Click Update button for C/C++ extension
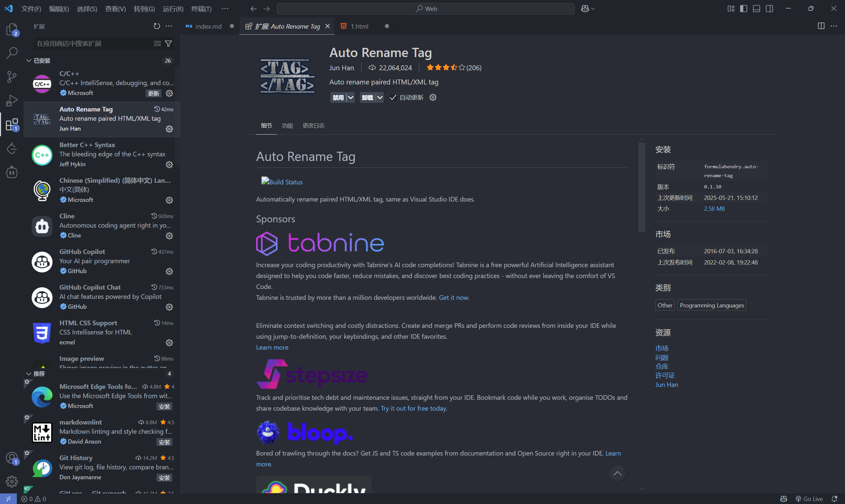The width and height of the screenshot is (845, 504). coord(153,93)
